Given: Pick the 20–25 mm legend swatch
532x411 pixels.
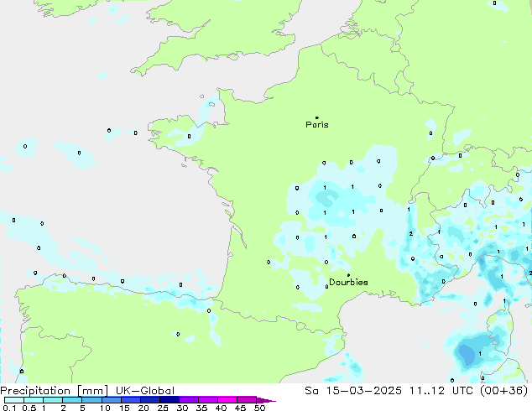Looking at the screenshot, I should (x=149, y=400).
